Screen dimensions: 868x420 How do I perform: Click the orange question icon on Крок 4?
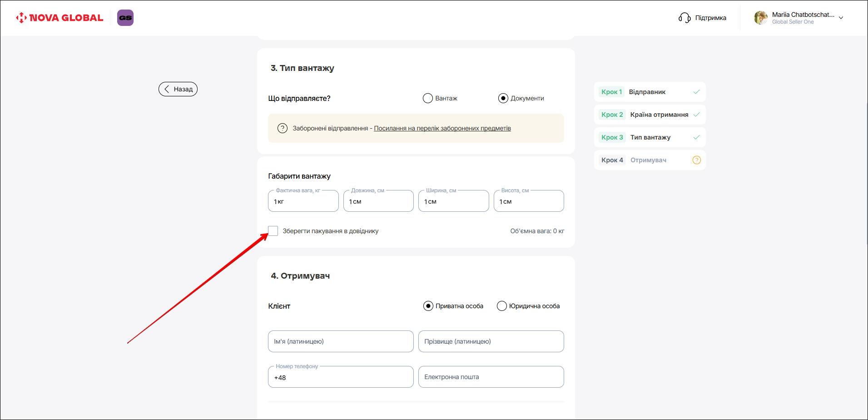coord(696,160)
